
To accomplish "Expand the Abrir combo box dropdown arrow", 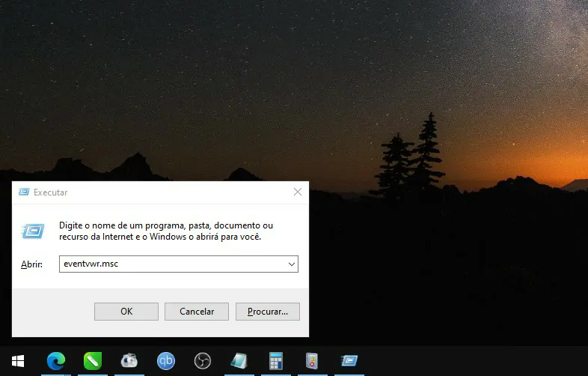I will [x=291, y=264].
